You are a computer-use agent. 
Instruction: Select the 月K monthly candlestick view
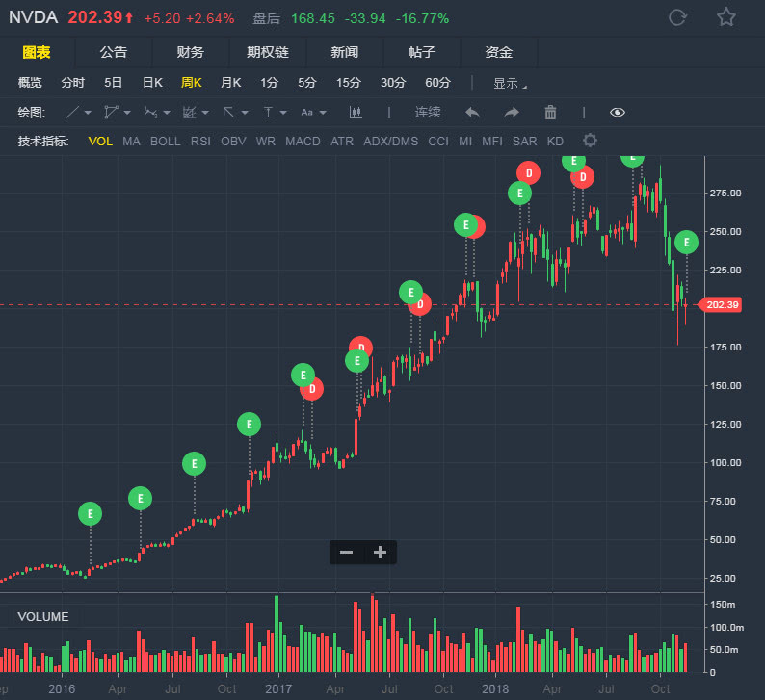point(231,83)
